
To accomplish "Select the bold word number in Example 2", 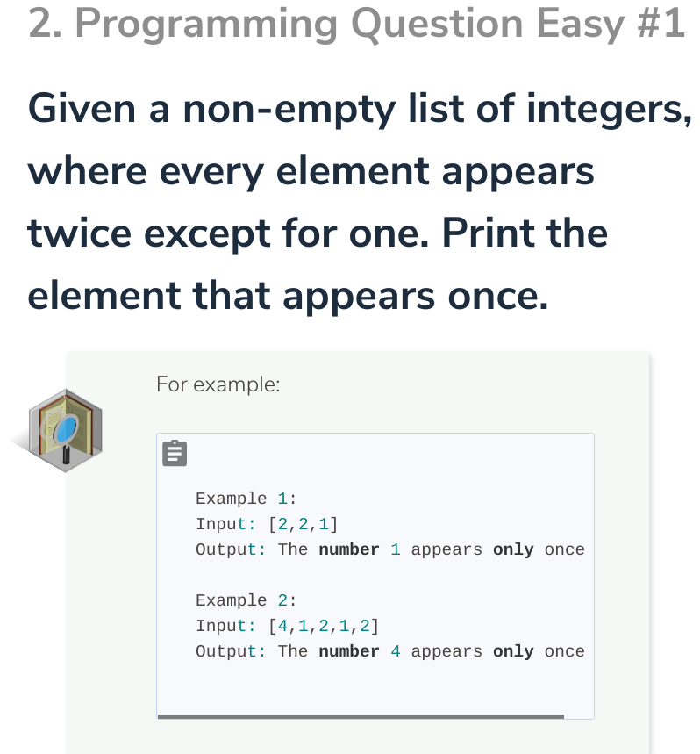I will [x=346, y=651].
